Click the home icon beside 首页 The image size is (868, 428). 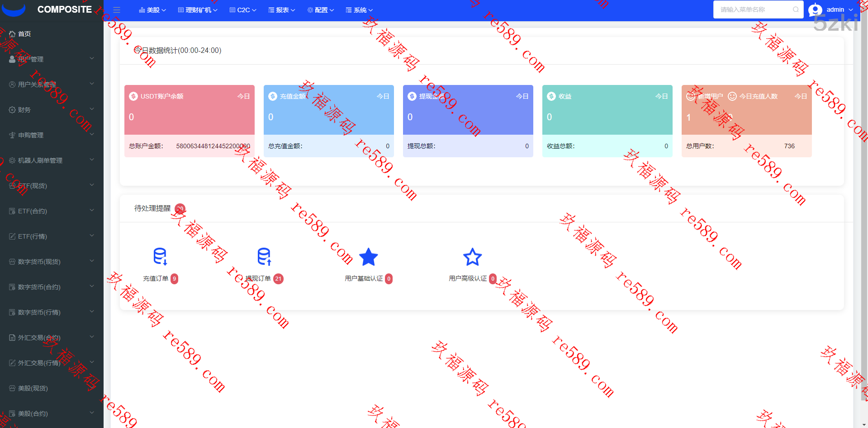pyautogui.click(x=12, y=34)
